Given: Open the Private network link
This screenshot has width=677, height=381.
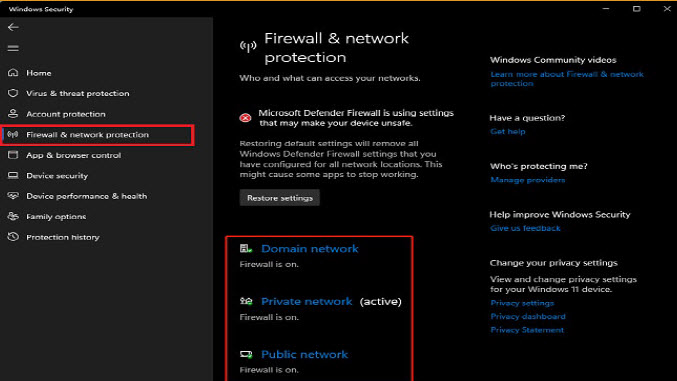Looking at the screenshot, I should click(307, 302).
